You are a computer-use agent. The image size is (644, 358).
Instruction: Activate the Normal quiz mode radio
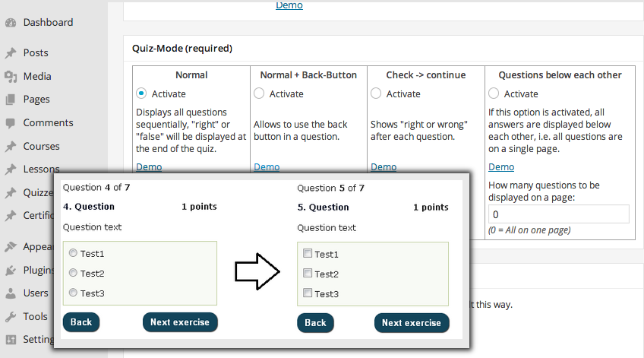[x=141, y=93]
